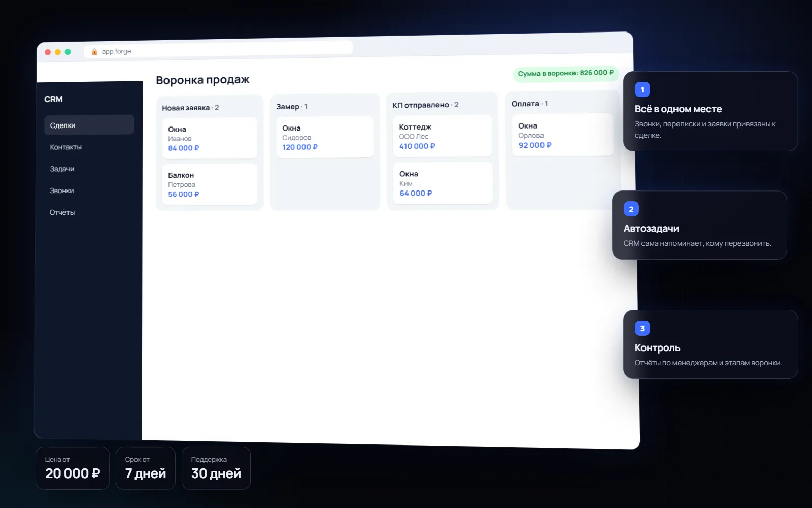The width and height of the screenshot is (812, 508).
Task: Open Отчёты in the sidebar
Action: [62, 212]
